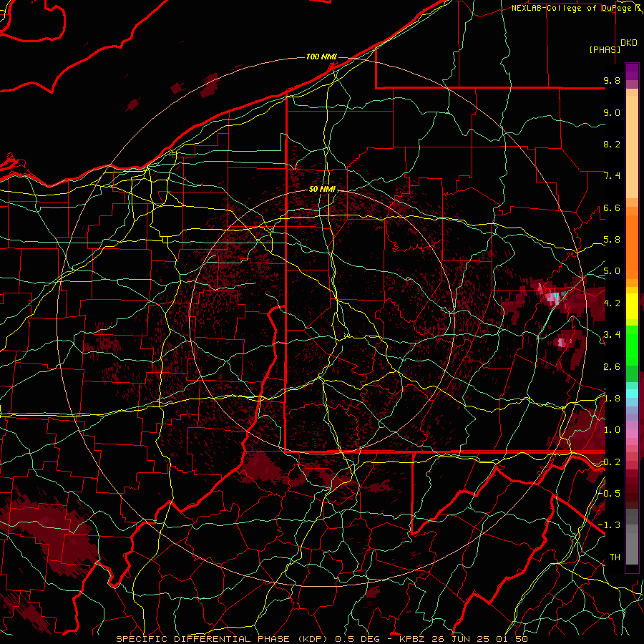Click the 5.8 scale value
This screenshot has width=644, height=644.
[x=612, y=240]
